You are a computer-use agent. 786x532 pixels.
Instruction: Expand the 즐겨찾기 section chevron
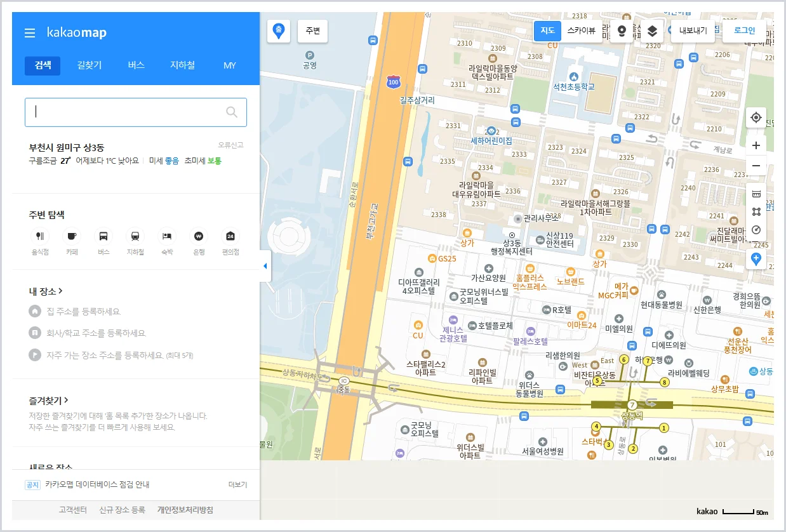tap(66, 401)
